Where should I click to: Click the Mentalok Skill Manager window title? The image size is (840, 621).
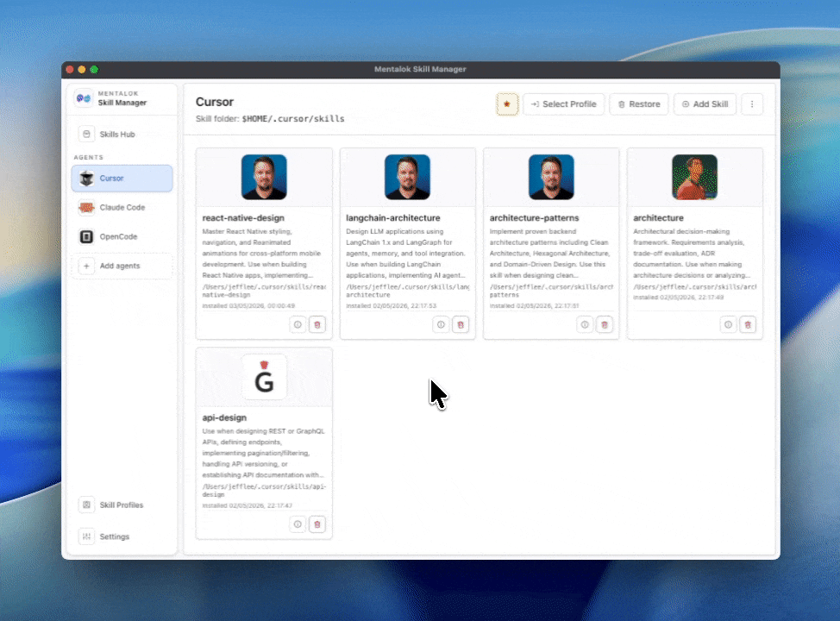[420, 69]
